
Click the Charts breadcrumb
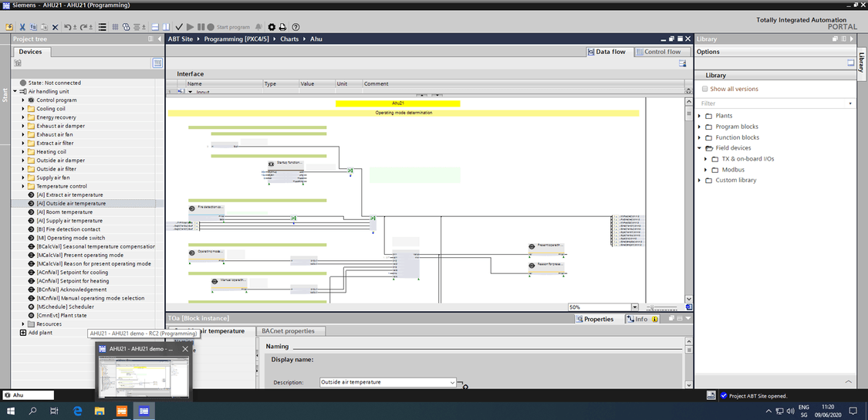tap(289, 39)
